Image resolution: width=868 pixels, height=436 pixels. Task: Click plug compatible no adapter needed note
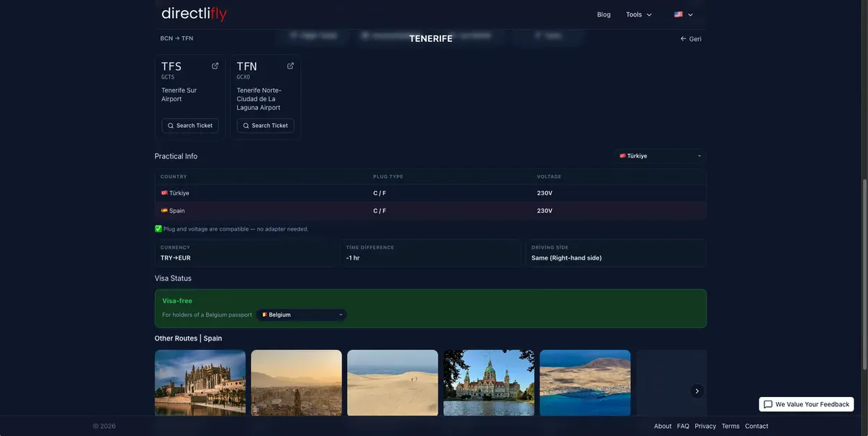click(231, 229)
